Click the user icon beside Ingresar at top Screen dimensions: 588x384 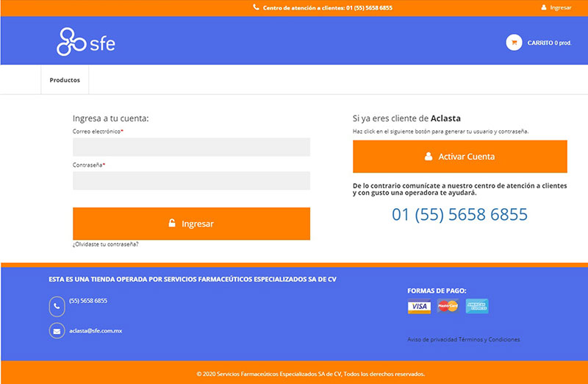click(x=543, y=7)
